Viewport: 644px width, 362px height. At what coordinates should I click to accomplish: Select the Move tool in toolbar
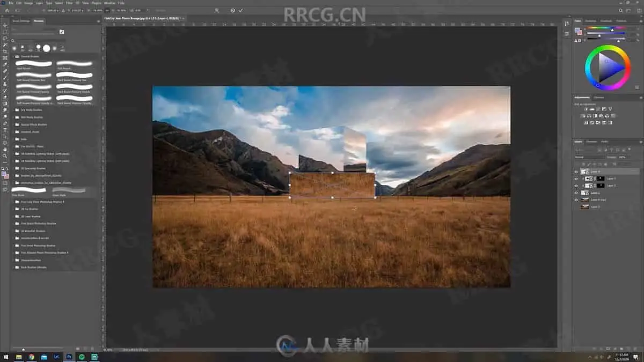[5, 25]
